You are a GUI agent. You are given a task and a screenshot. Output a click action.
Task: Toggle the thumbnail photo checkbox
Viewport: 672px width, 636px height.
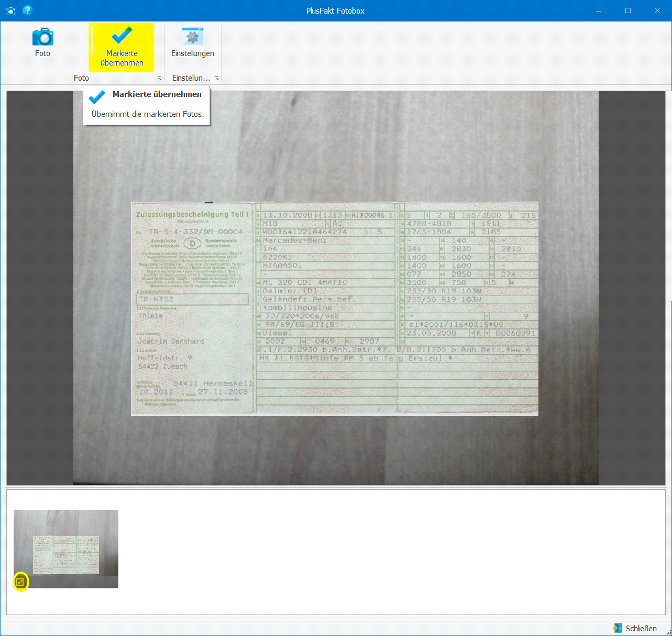coord(20,582)
